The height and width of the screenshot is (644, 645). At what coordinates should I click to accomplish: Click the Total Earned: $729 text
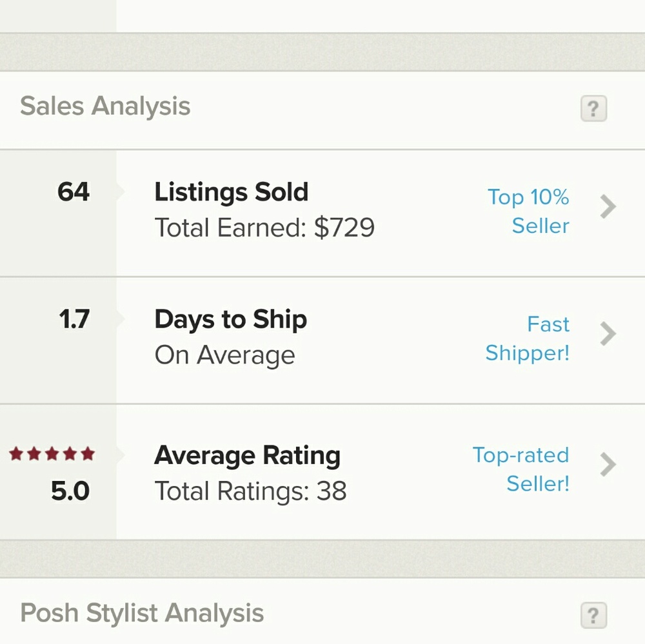[264, 228]
